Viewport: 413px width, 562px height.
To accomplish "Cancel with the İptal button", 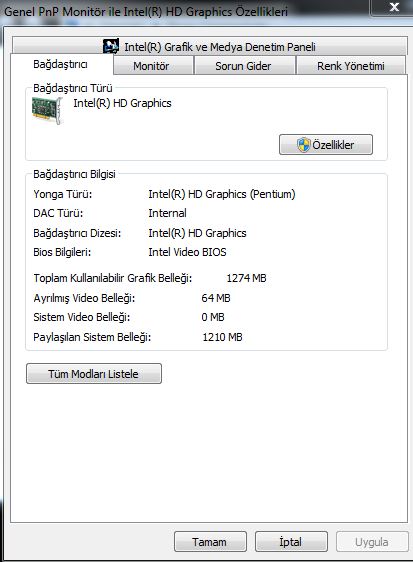I will tap(291, 542).
